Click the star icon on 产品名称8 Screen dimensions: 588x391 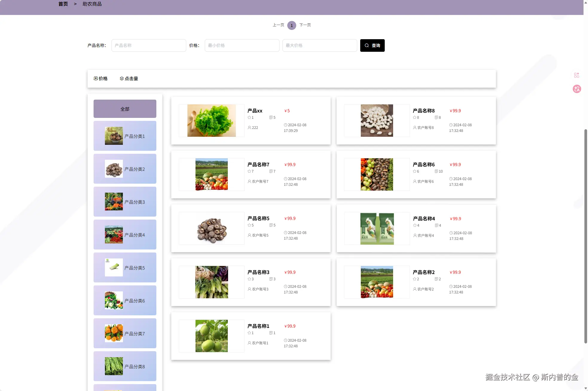(415, 118)
